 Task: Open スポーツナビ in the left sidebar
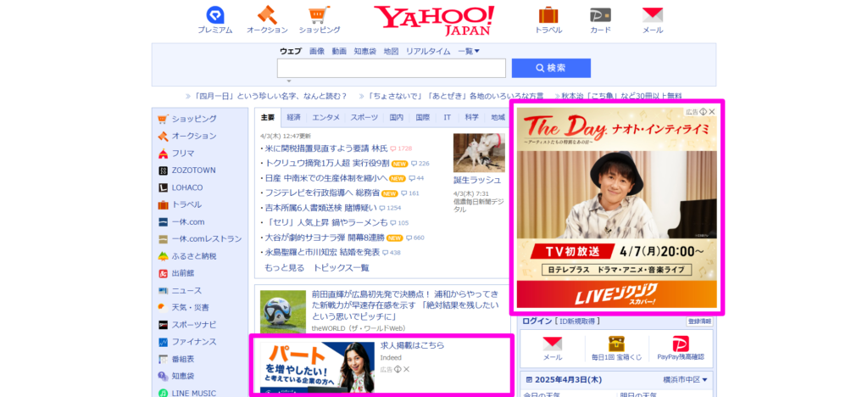[x=194, y=324]
